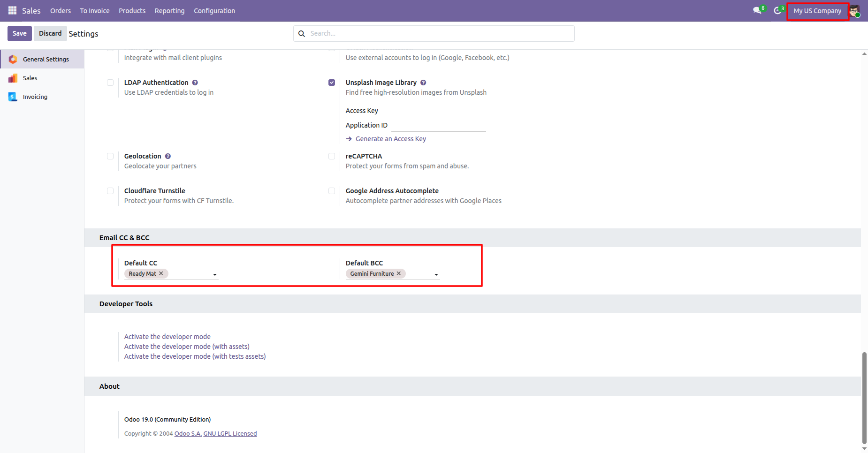The image size is (868, 453).
Task: Click the user avatar icon
Action: (854, 11)
